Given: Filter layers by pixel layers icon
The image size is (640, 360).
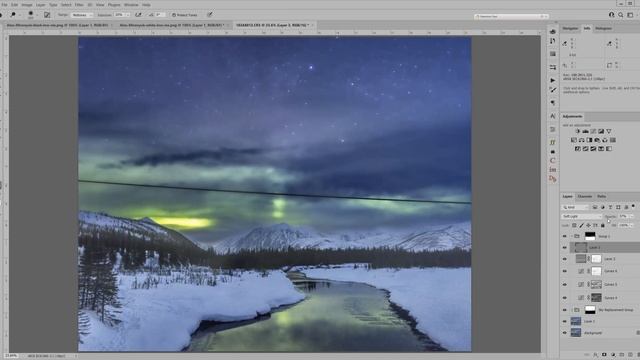Looking at the screenshot, I should [594, 207].
